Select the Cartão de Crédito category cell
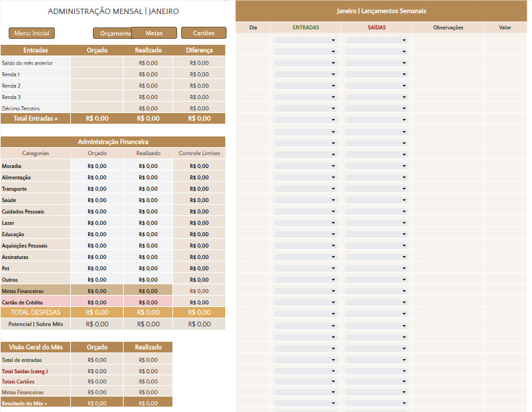Screen dimensions: 532x412 (35, 302)
